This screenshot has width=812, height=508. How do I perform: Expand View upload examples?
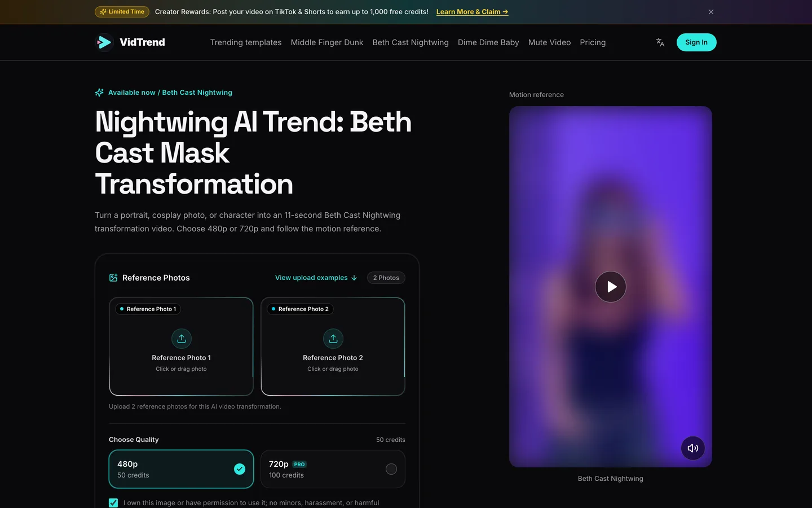click(316, 278)
